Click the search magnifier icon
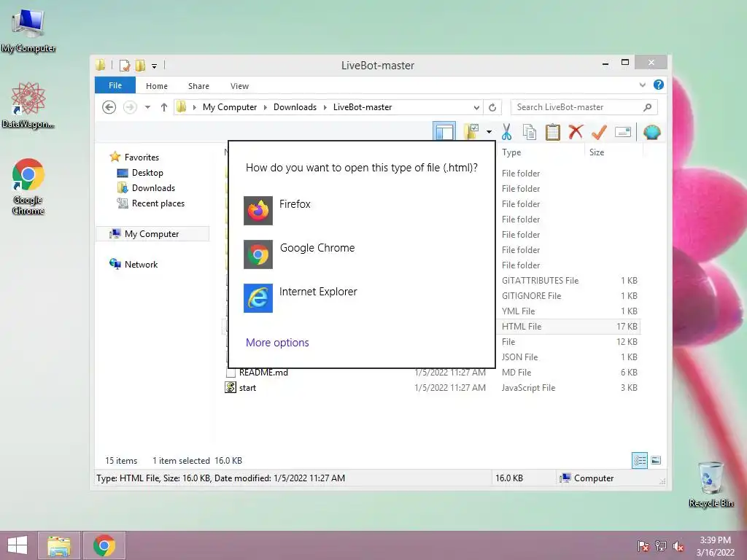 [647, 107]
